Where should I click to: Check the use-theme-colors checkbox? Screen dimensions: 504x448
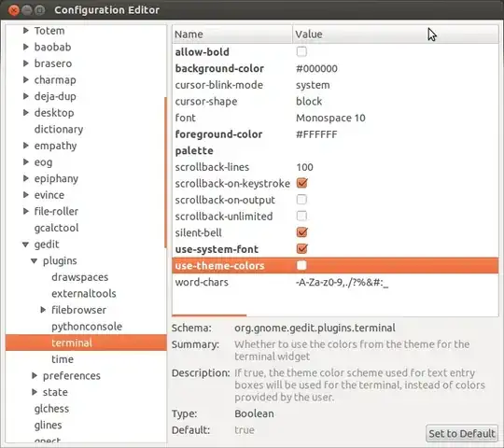pos(301,265)
